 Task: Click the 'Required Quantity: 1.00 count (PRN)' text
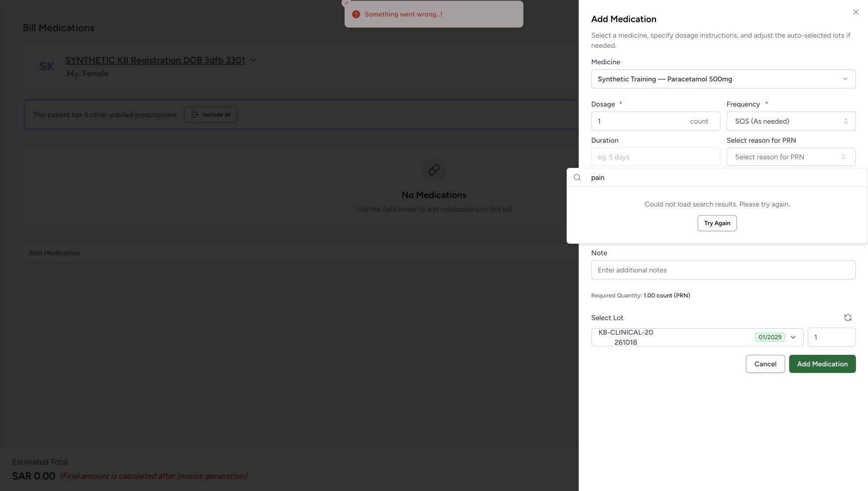[x=640, y=296]
